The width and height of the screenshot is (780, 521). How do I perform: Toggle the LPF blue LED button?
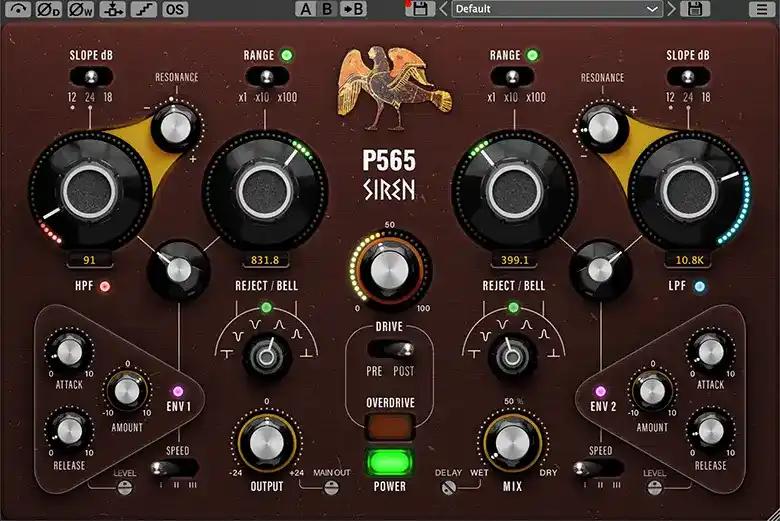[699, 286]
